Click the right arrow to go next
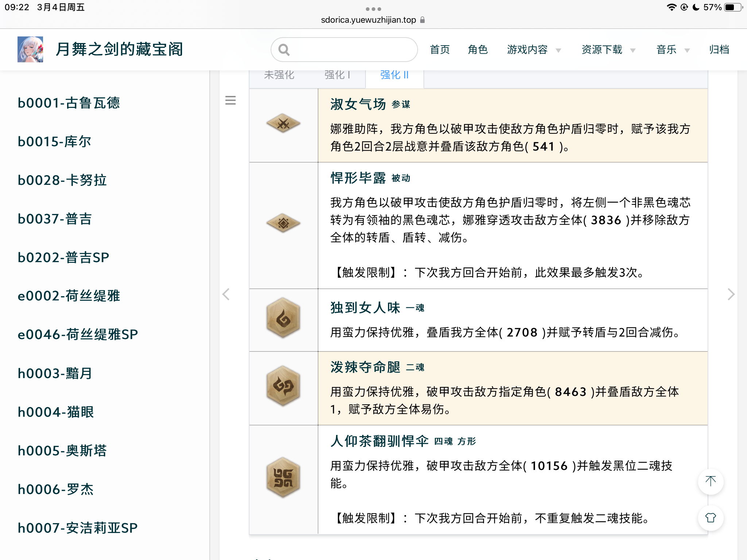Image resolution: width=747 pixels, height=560 pixels. click(x=731, y=294)
